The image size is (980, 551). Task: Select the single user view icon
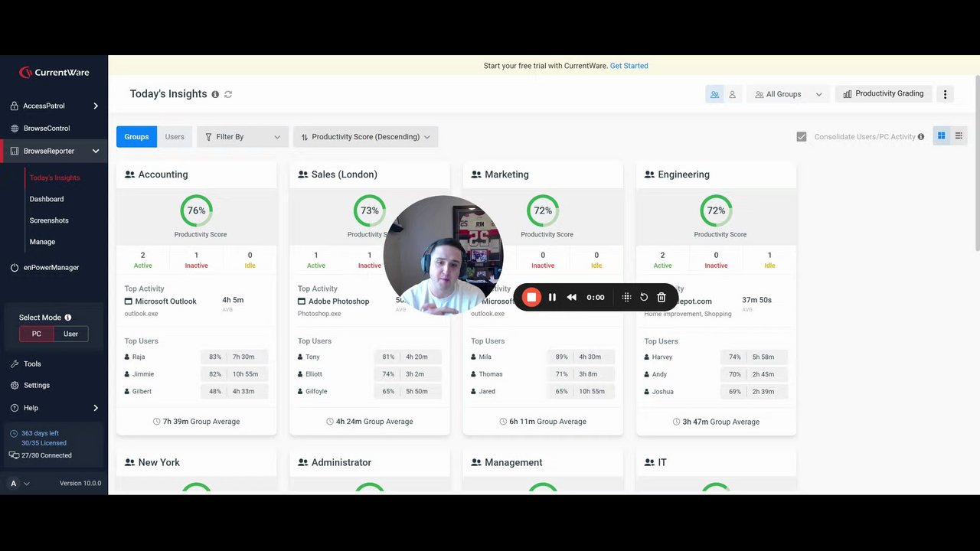(732, 94)
